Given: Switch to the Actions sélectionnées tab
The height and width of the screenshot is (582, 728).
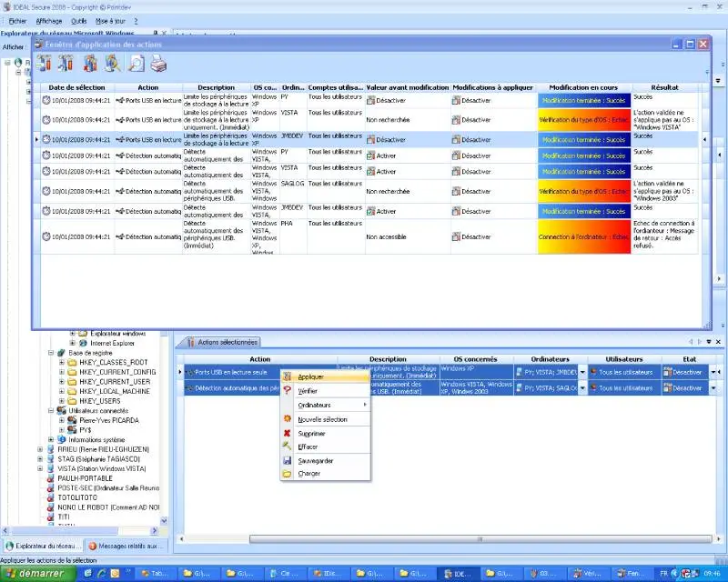Looking at the screenshot, I should 222,342.
